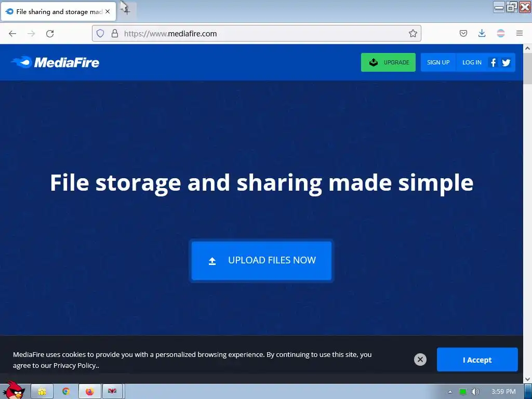Open the red-and-white app icon right of Firefox in taskbar

(112, 392)
